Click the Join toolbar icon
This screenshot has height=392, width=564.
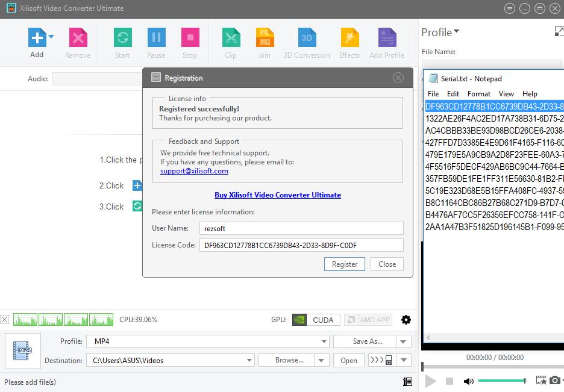265,37
